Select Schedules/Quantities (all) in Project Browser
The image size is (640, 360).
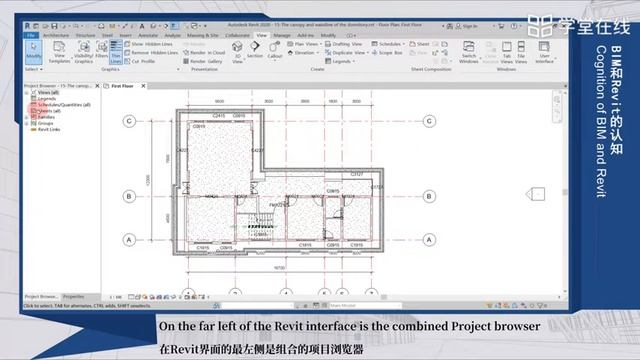pyautogui.click(x=64, y=105)
